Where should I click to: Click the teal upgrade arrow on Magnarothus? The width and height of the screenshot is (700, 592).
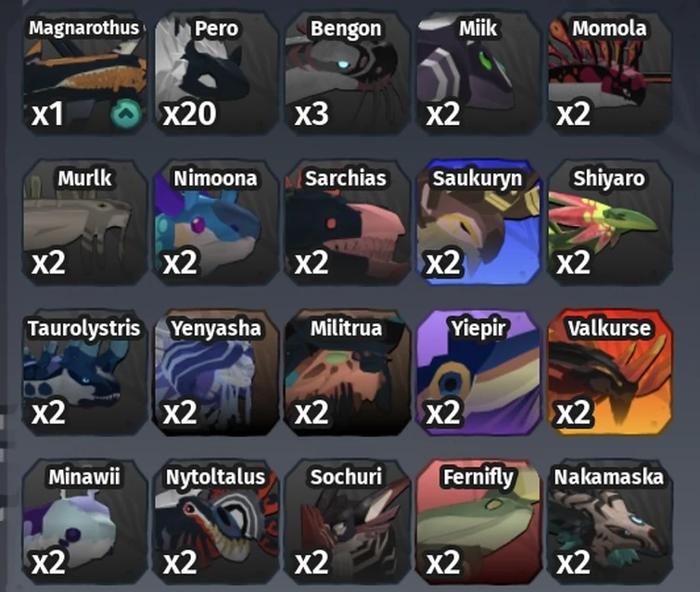click(126, 114)
